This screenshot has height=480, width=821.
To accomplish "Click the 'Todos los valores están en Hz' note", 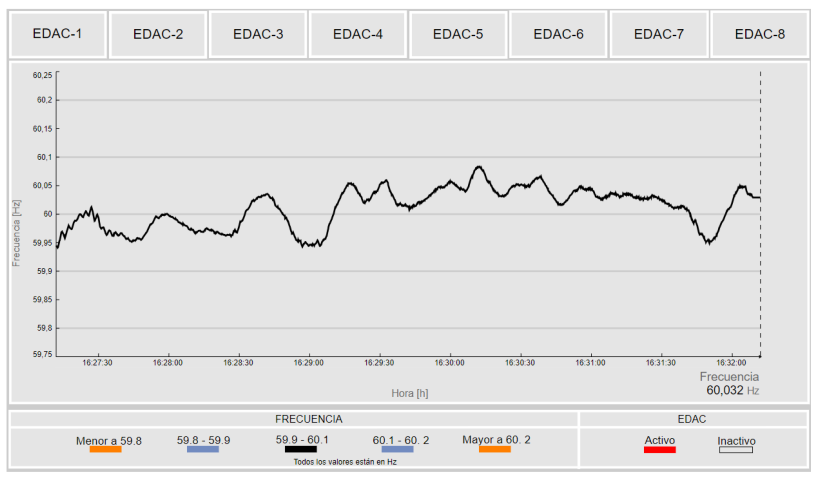I will tap(345, 462).
